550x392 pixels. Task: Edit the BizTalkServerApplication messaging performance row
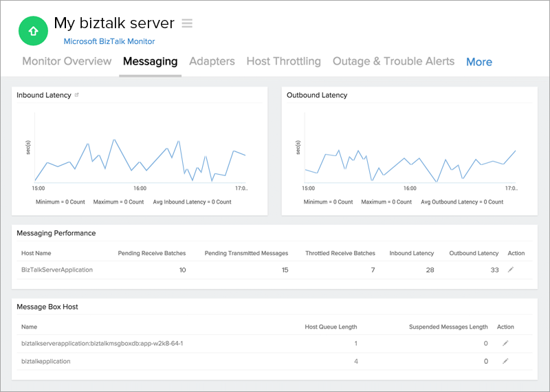[x=510, y=270]
